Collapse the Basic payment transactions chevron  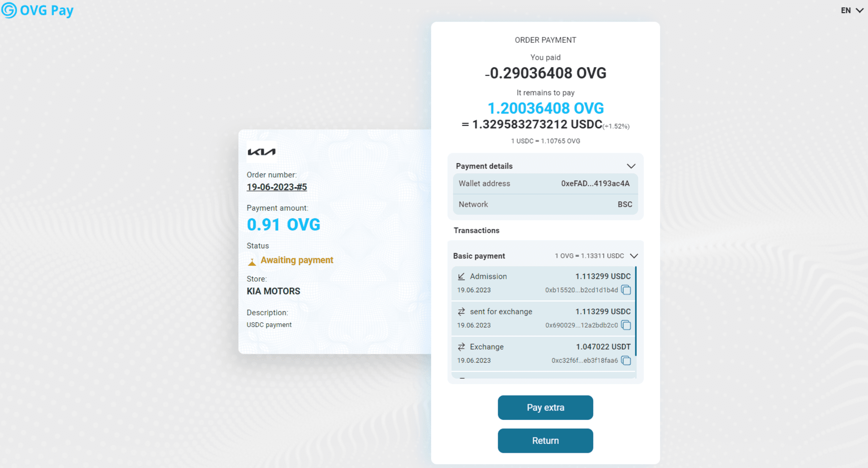634,256
